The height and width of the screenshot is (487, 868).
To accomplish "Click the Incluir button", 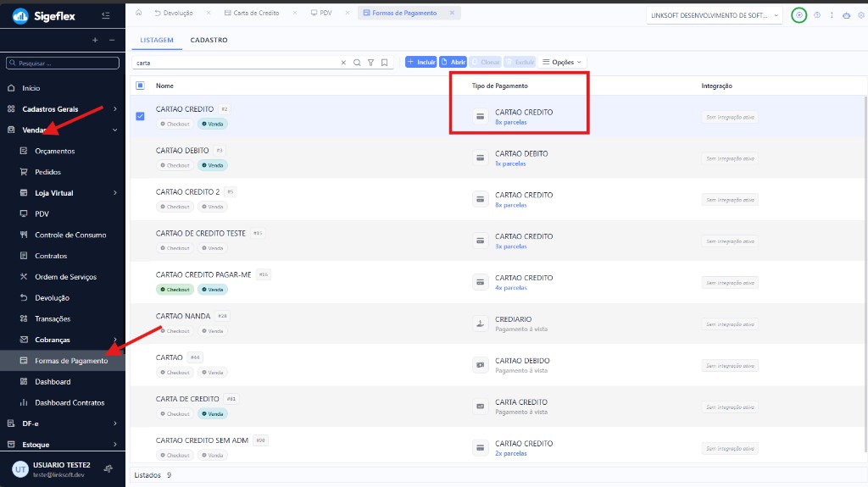I will point(420,62).
